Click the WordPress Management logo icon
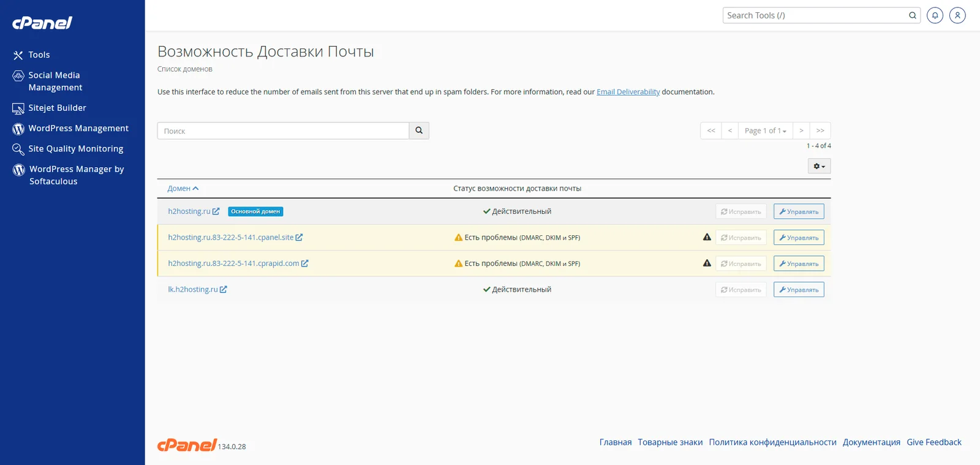Image resolution: width=980 pixels, height=465 pixels. (x=18, y=129)
